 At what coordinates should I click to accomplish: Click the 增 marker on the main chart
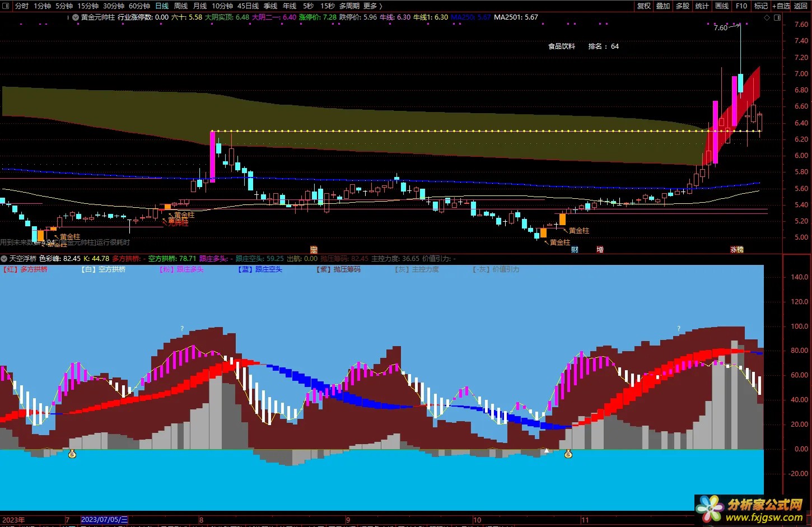click(600, 250)
